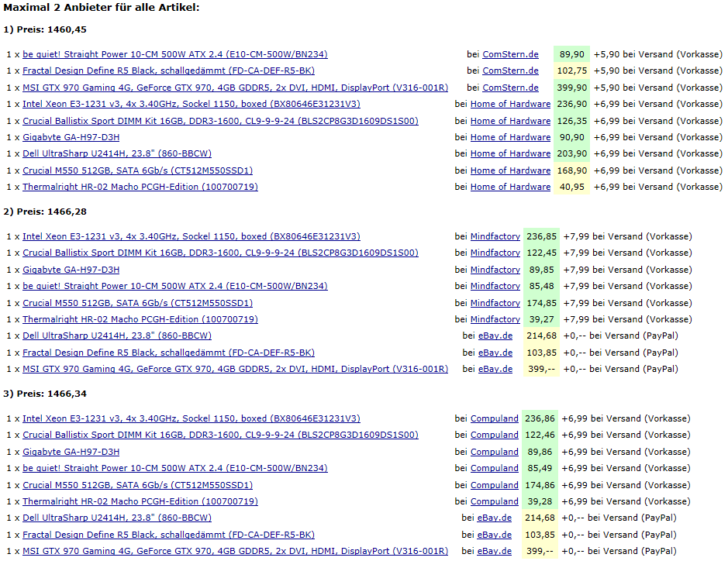
Task: Visit Home of Hardware in the 236,90 row
Action: [511, 104]
